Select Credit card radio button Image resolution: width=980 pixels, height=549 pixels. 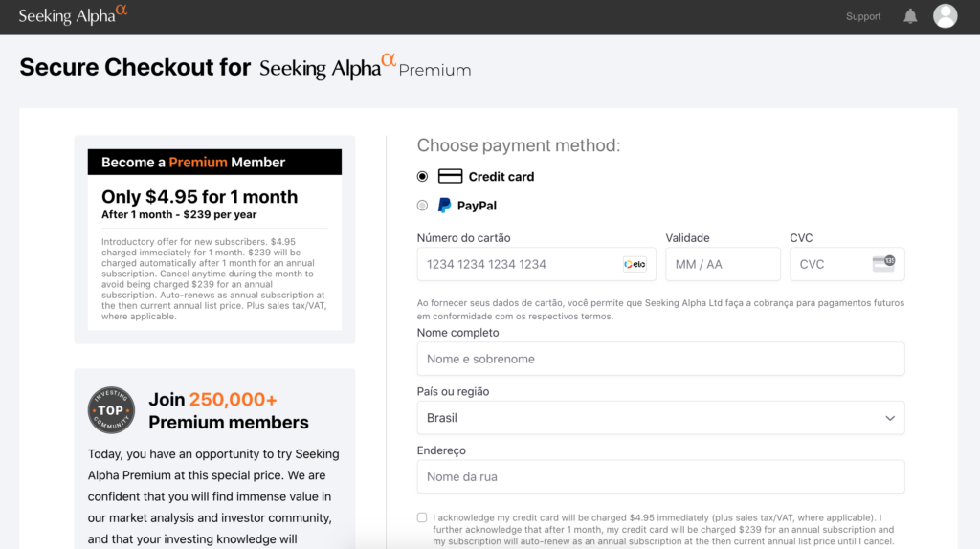tap(422, 177)
